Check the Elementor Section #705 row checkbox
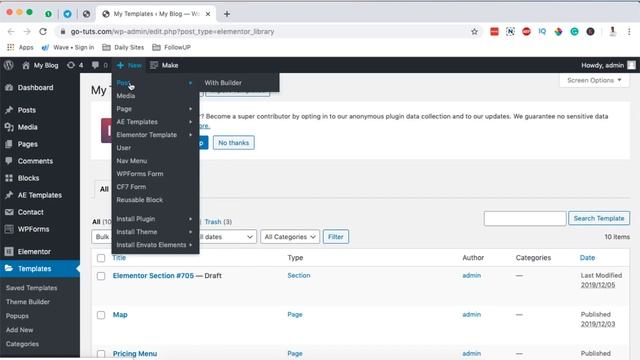The image size is (640, 360). [x=101, y=276]
